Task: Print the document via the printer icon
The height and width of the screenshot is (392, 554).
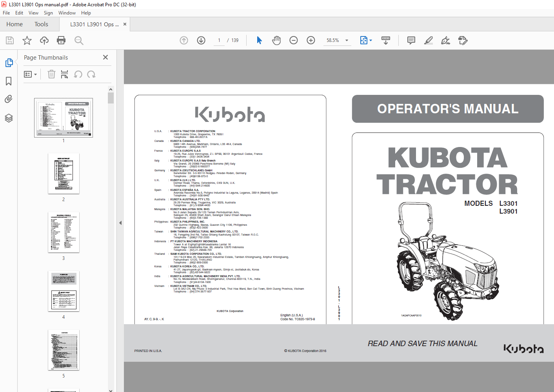Action: pos(61,40)
